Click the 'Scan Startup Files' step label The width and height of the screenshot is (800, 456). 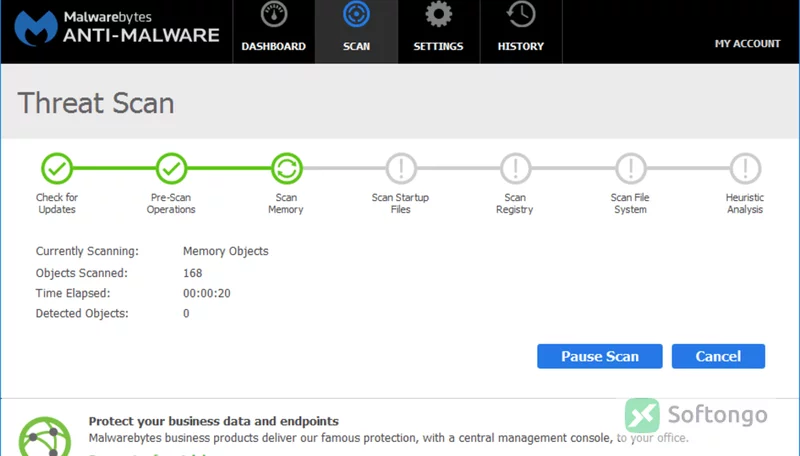click(401, 204)
